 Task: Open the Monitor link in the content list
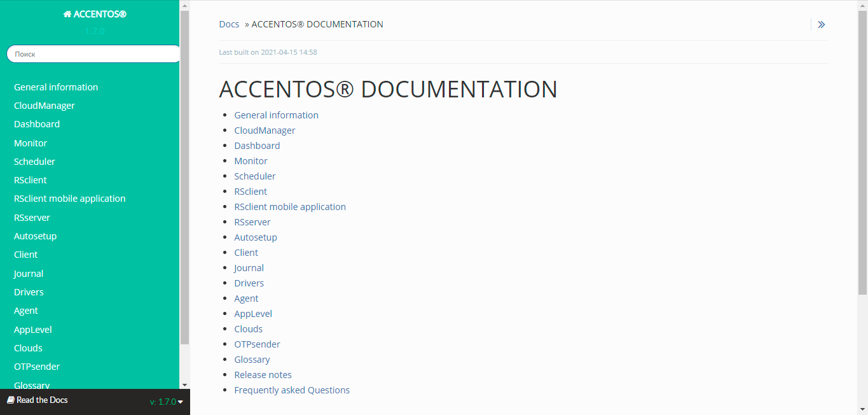pos(251,161)
